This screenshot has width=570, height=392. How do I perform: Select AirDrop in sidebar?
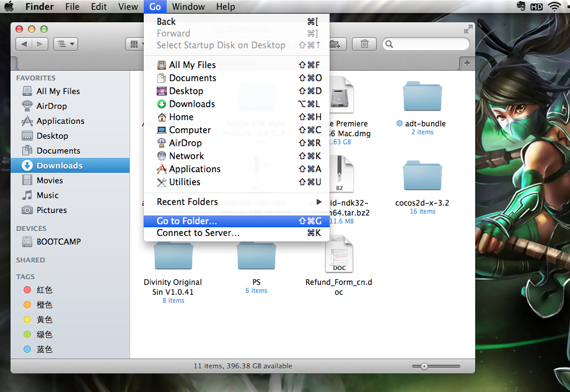[70, 106]
